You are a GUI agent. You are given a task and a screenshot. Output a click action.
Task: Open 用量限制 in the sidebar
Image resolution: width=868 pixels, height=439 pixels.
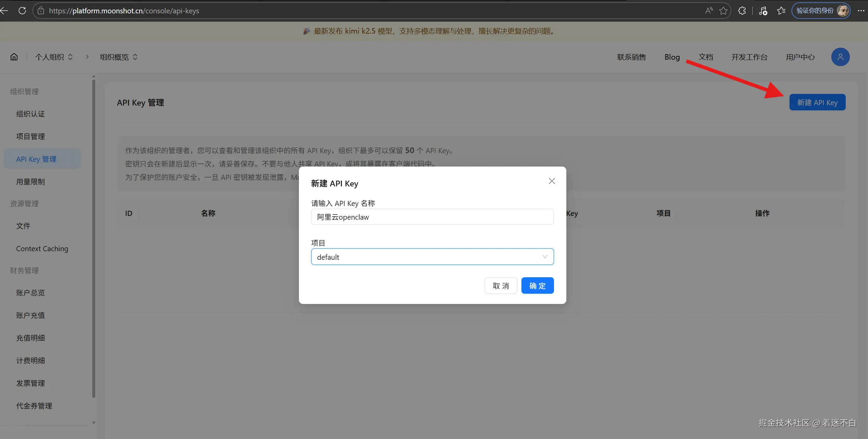(x=31, y=182)
